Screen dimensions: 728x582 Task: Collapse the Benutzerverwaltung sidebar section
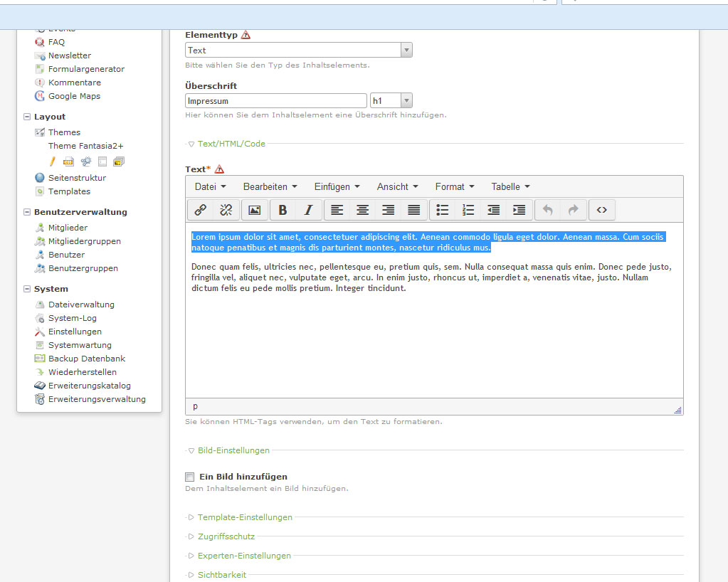coord(27,212)
